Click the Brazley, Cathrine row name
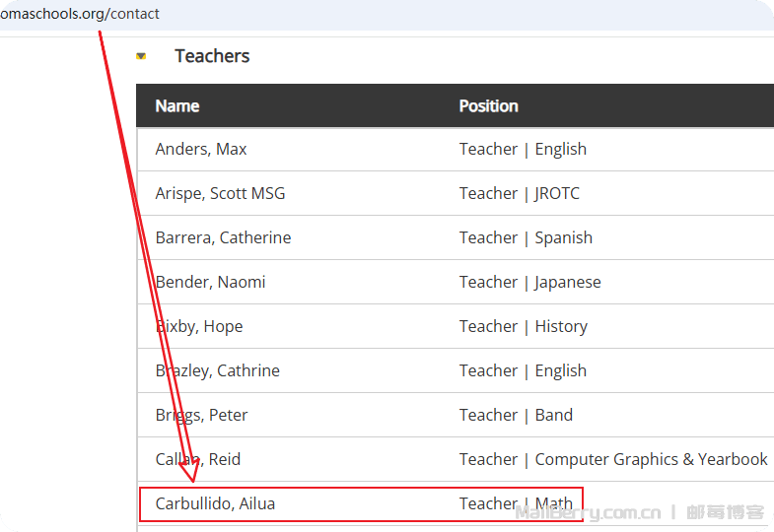 coord(218,370)
